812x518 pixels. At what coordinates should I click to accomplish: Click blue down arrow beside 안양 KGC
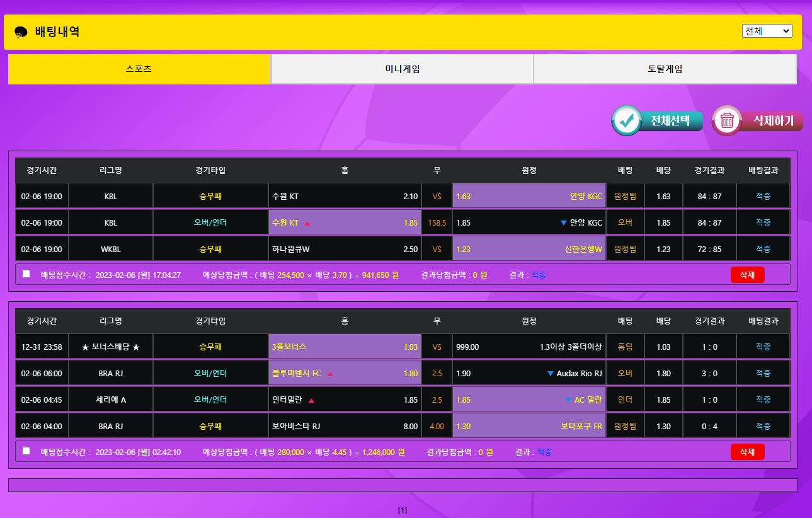tap(563, 223)
